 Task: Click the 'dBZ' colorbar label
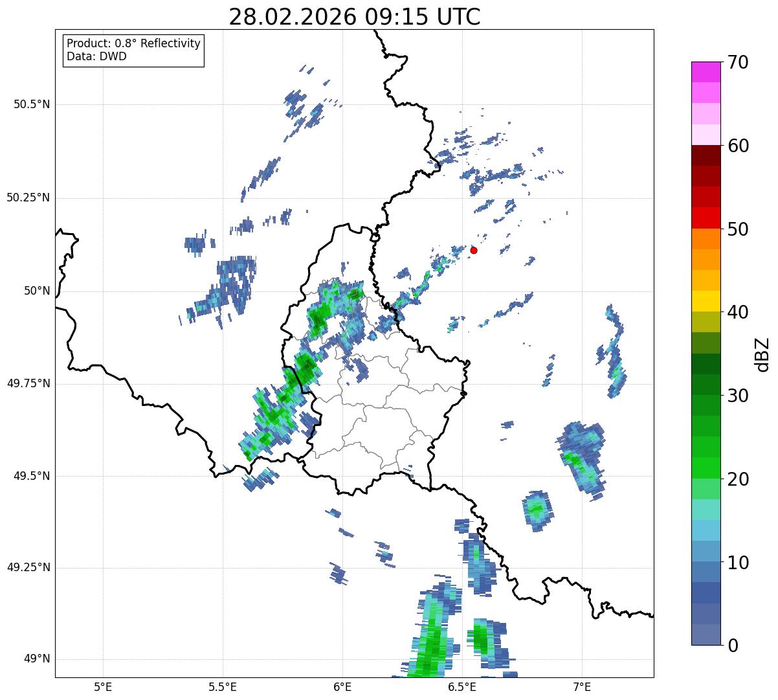(762, 354)
